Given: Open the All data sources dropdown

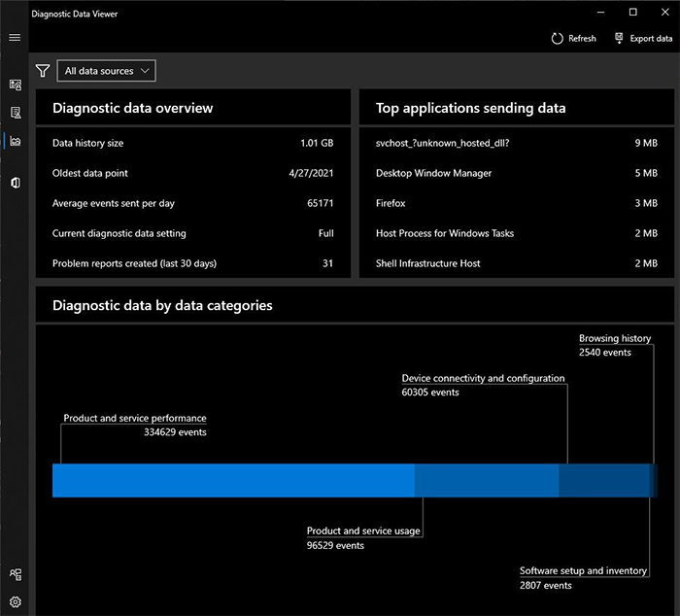Looking at the screenshot, I should click(106, 71).
